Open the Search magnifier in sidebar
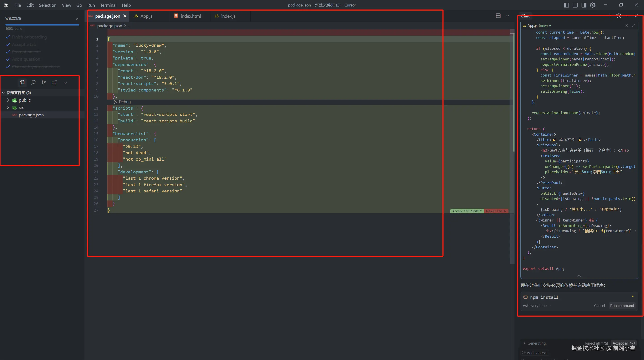The width and height of the screenshot is (644, 360). (x=33, y=83)
